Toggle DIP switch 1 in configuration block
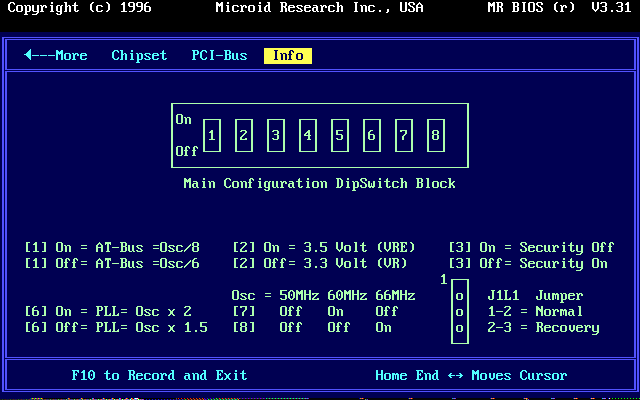This screenshot has height=400, width=640. [x=212, y=134]
